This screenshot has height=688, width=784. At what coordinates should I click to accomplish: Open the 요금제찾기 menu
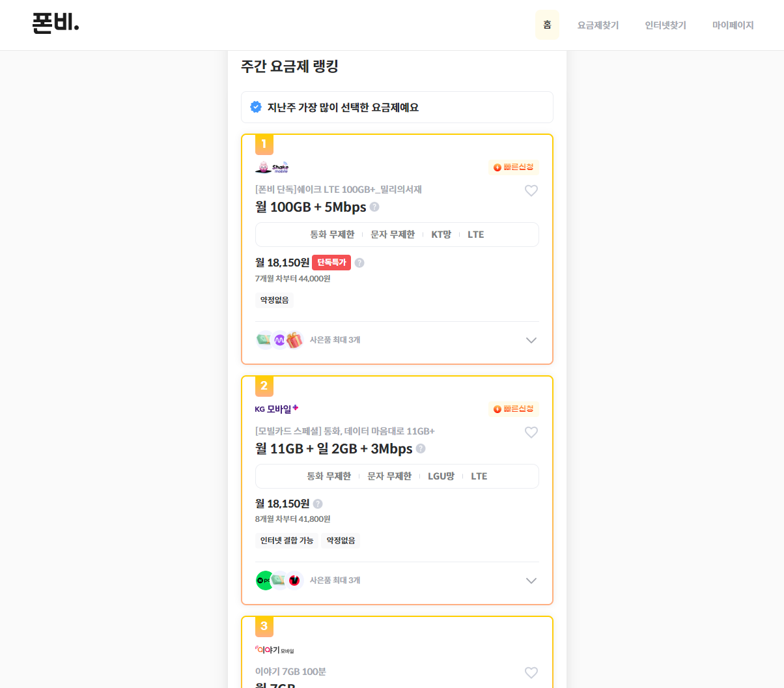tap(598, 25)
